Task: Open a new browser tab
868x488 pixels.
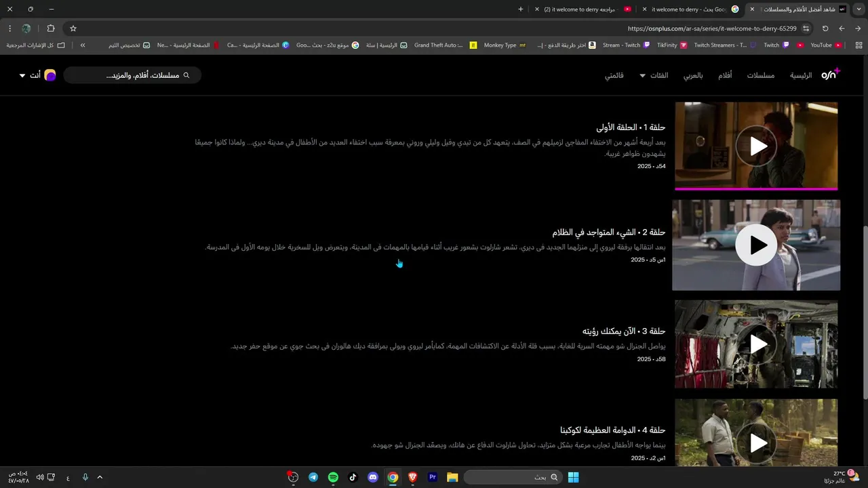Action: pyautogui.click(x=521, y=9)
